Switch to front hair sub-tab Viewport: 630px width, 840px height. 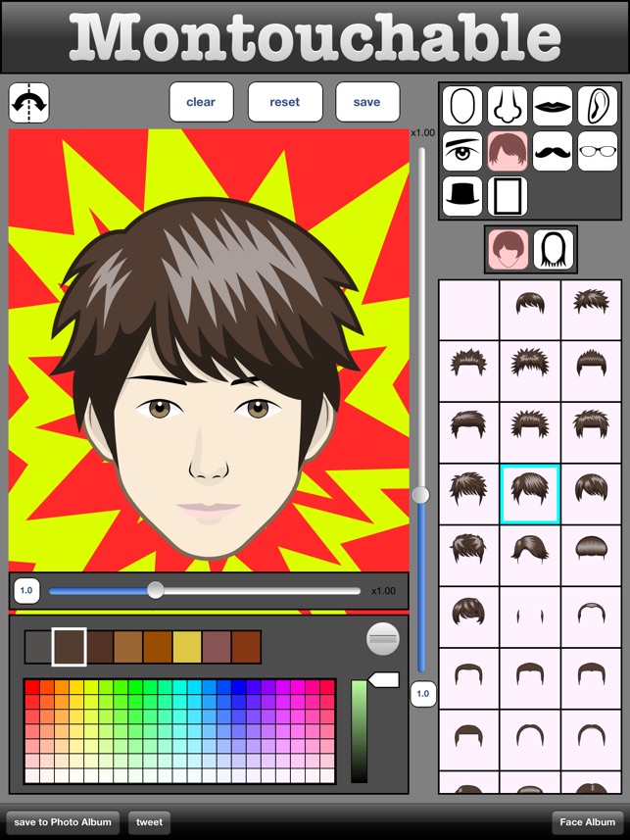508,250
